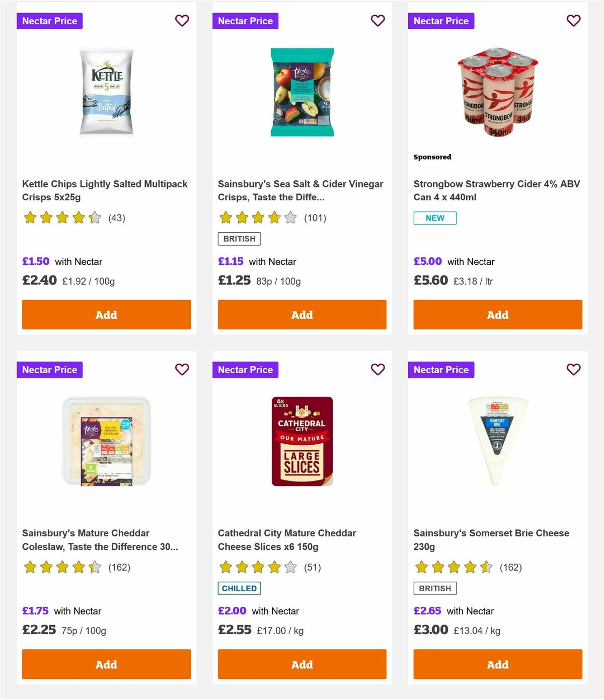Screen dimensions: 604x700
Task: Toggle favourite on Sea Salt & Cider Vinegar crisps
Action: pos(377,21)
